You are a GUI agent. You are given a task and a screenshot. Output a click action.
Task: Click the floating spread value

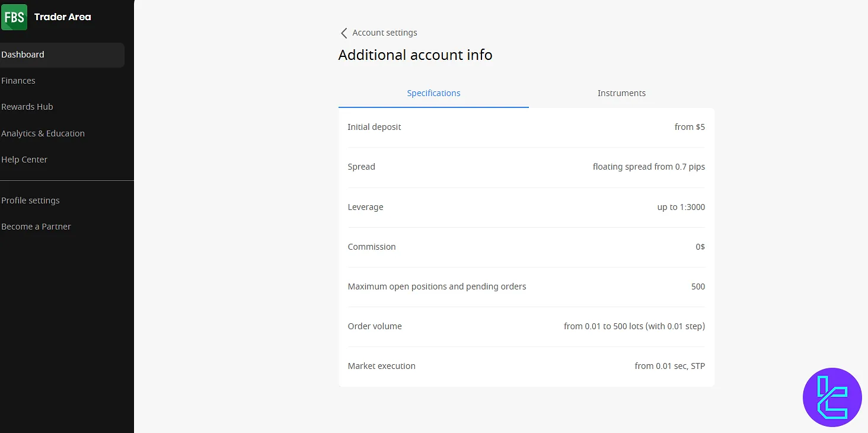point(649,167)
